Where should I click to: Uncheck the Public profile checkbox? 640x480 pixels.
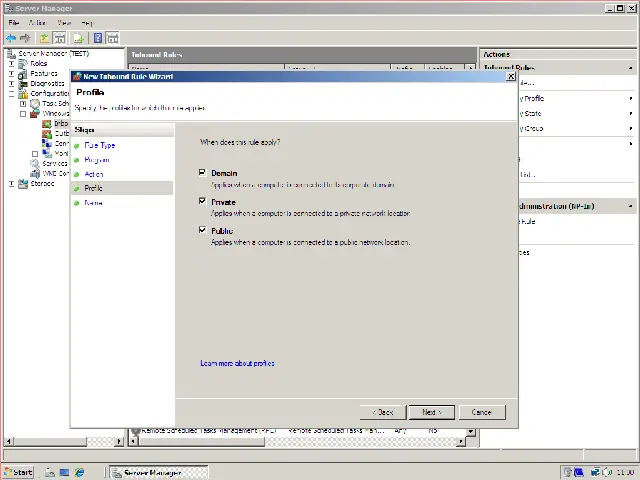point(203,231)
